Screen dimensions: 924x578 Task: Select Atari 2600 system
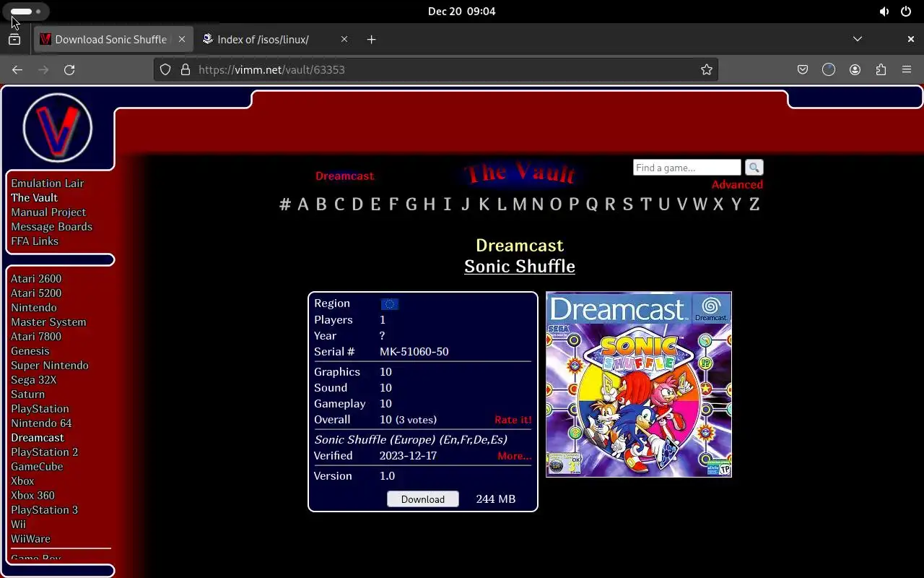pyautogui.click(x=36, y=279)
